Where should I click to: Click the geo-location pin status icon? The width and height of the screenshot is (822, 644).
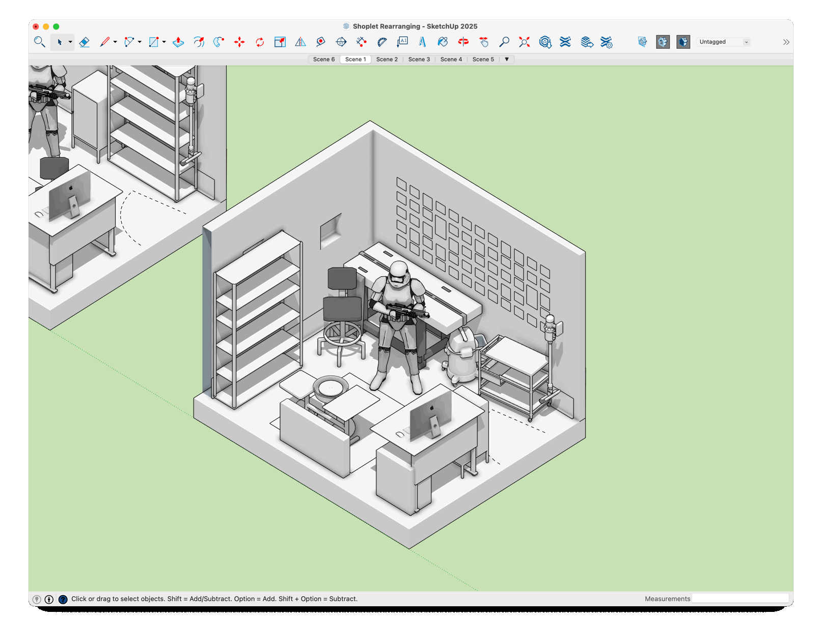pyautogui.click(x=37, y=599)
